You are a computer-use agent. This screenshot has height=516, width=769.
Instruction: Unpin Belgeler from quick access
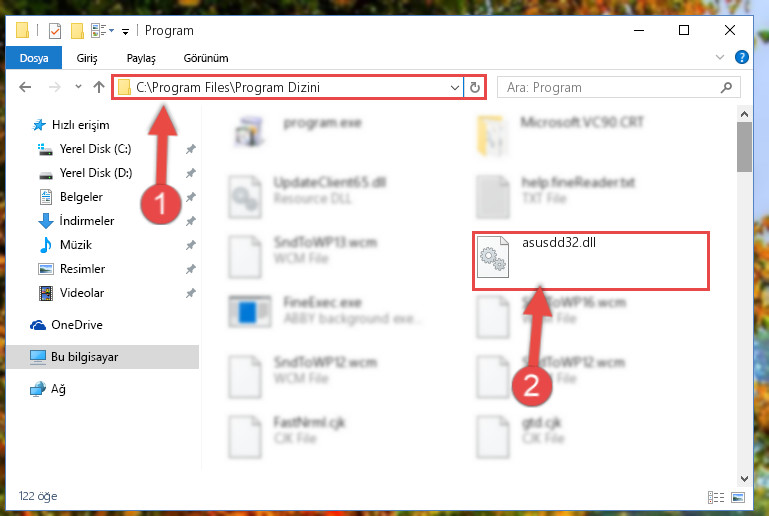pyautogui.click(x=191, y=197)
